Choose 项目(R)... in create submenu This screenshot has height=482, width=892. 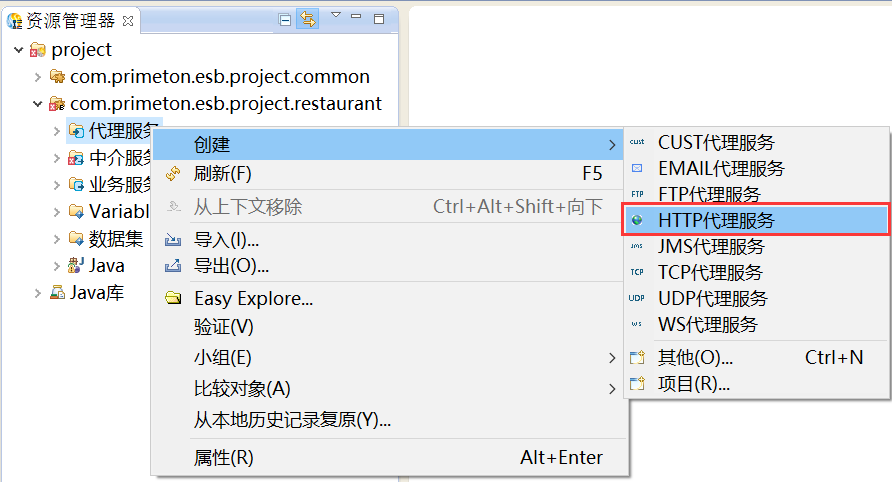(757, 384)
